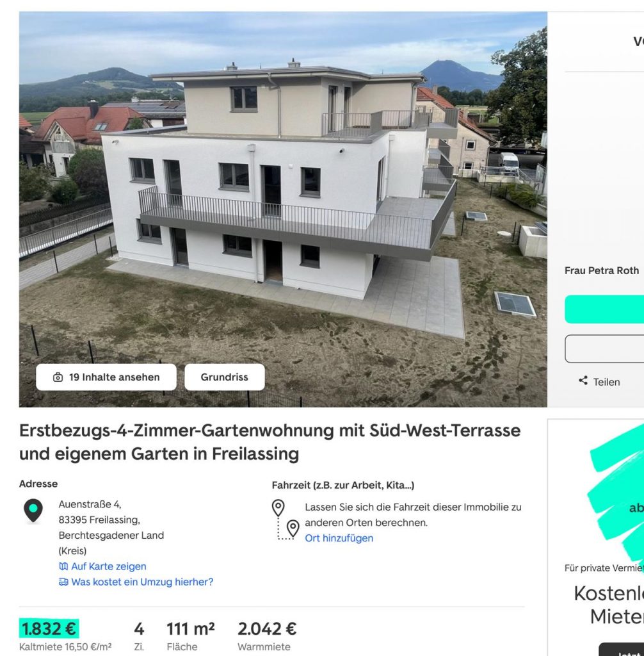The height and width of the screenshot is (656, 644).
Task: Click the camera icon in gallery button
Action: pos(58,377)
